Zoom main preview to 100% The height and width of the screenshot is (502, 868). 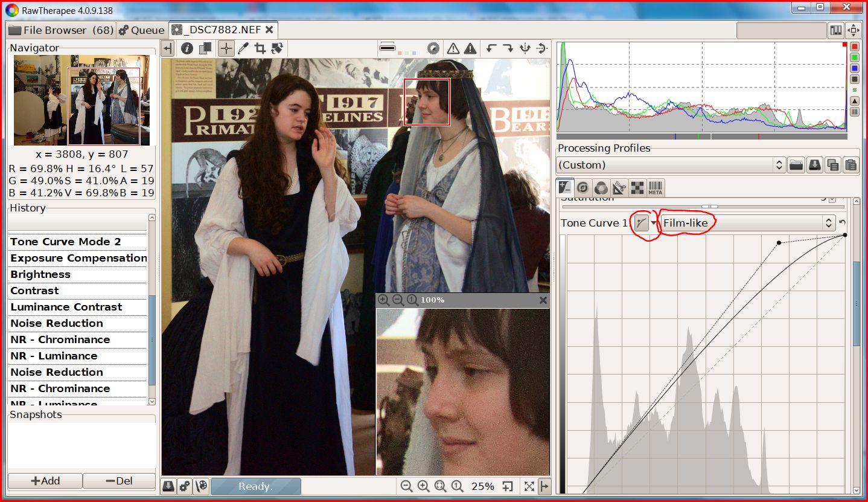click(x=457, y=486)
